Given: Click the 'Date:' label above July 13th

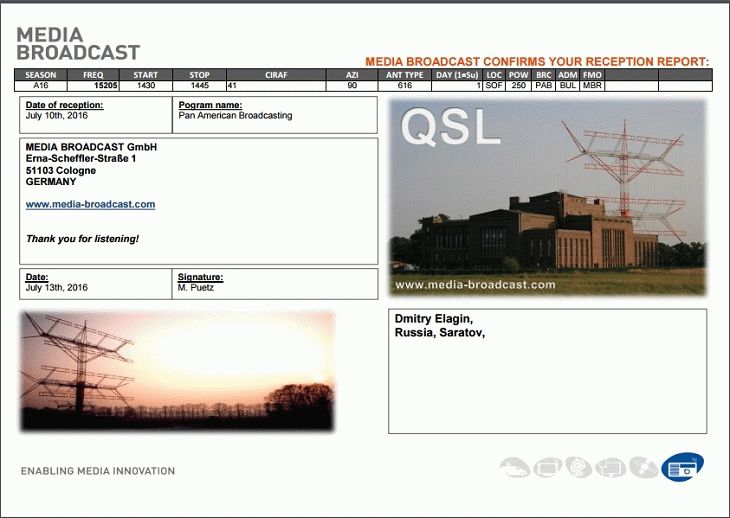Looking at the screenshot, I should (37, 277).
